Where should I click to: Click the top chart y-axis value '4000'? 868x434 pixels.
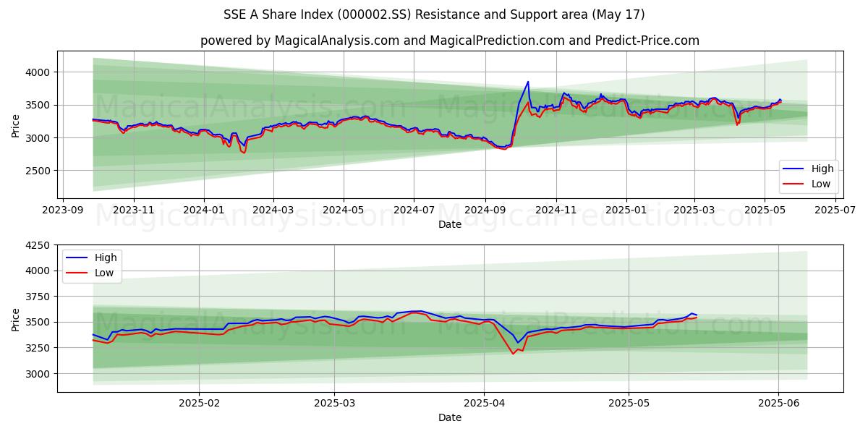pos(40,72)
